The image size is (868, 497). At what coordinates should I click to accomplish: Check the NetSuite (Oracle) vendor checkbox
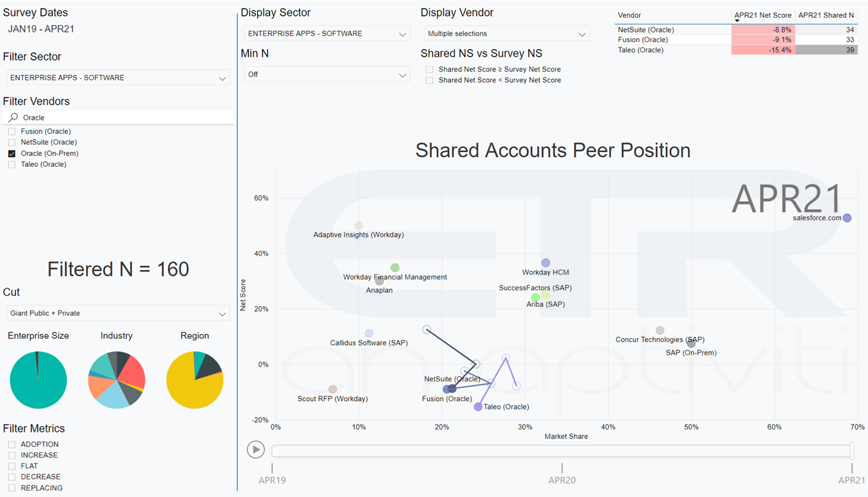pos(11,142)
